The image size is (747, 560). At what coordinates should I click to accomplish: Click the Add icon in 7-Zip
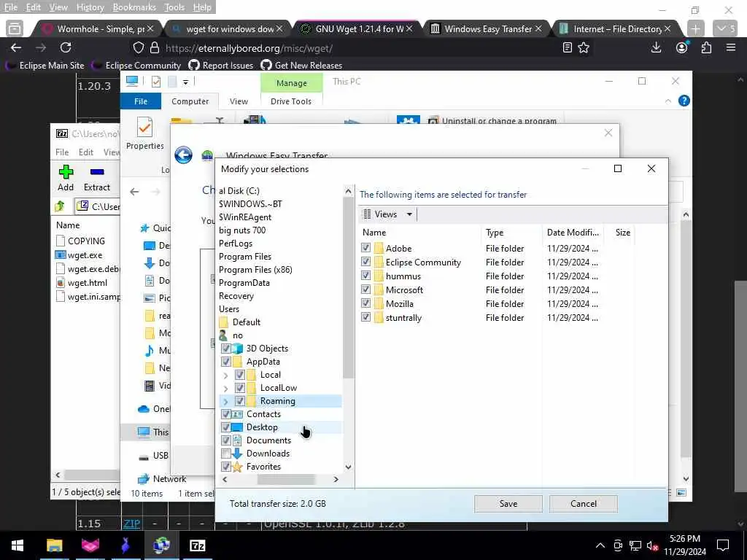[x=66, y=172]
